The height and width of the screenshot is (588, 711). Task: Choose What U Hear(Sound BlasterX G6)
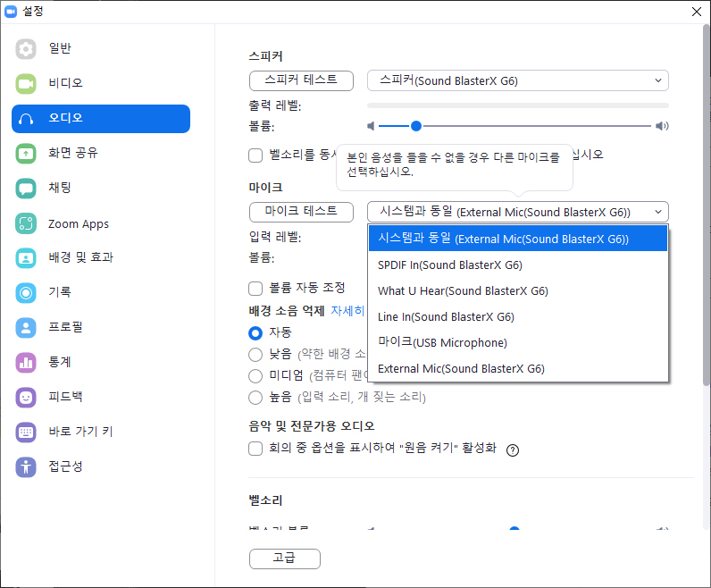(x=518, y=290)
